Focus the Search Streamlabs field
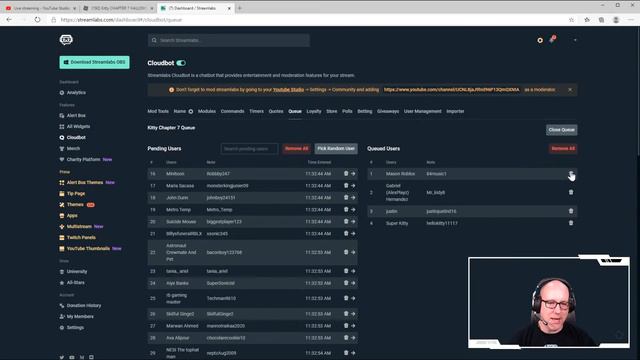The width and height of the screenshot is (640, 360). click(x=229, y=40)
